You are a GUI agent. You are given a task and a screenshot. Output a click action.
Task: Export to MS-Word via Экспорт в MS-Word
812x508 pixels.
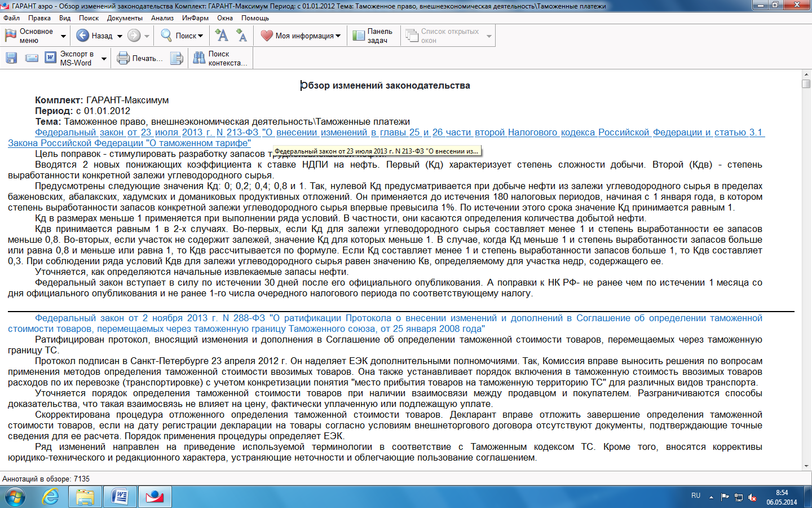[69, 58]
